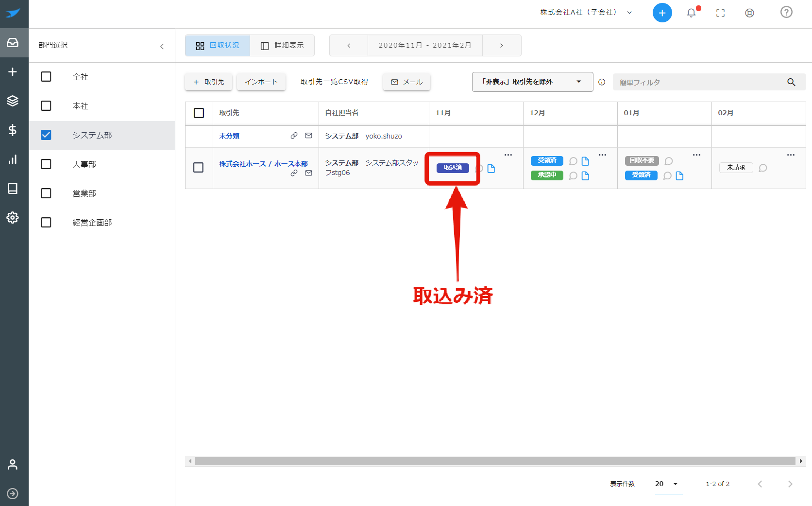This screenshot has height=506, width=812.
Task: Click the インポート button
Action: pyautogui.click(x=261, y=82)
